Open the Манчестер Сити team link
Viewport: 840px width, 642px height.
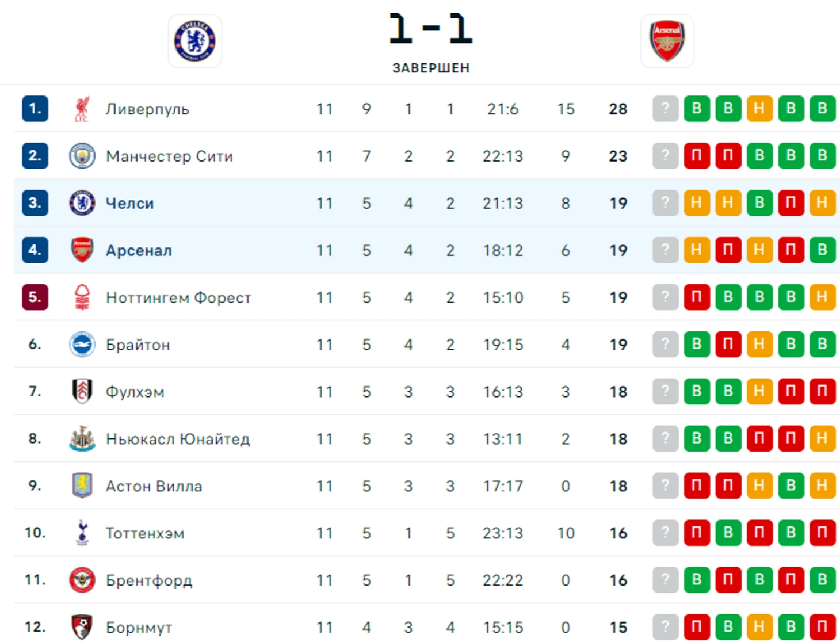tap(169, 156)
